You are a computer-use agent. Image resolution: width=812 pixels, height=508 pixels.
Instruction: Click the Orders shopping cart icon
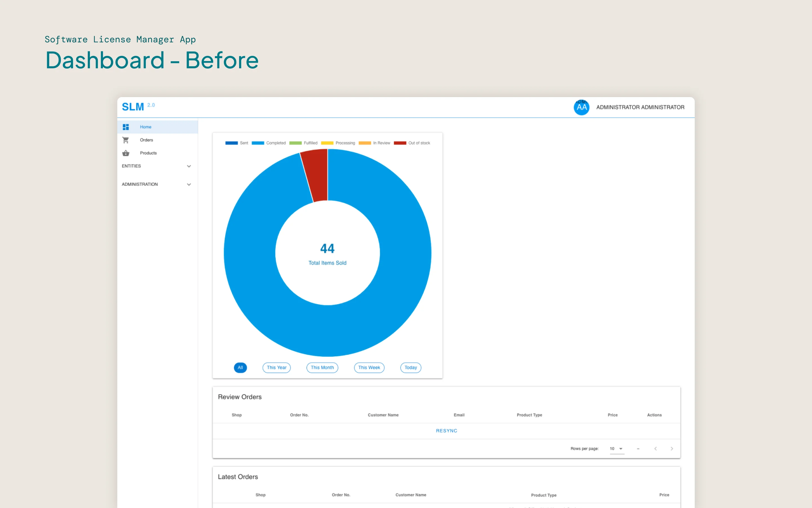tap(125, 140)
